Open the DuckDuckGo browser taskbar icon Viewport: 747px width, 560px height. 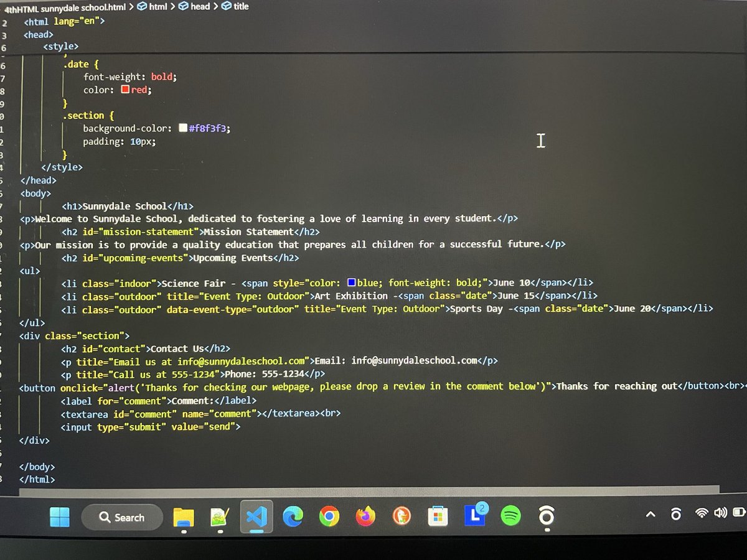coord(402,517)
